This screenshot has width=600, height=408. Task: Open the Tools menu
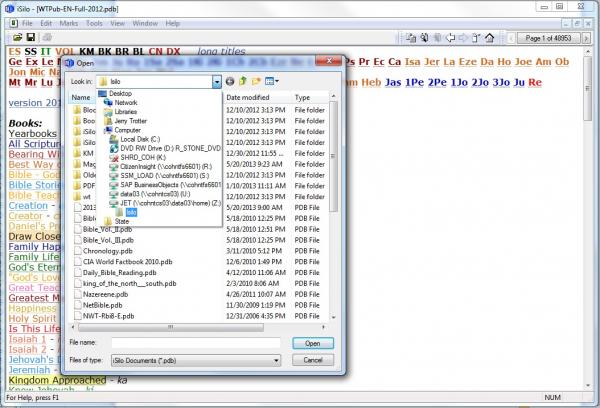(94, 22)
